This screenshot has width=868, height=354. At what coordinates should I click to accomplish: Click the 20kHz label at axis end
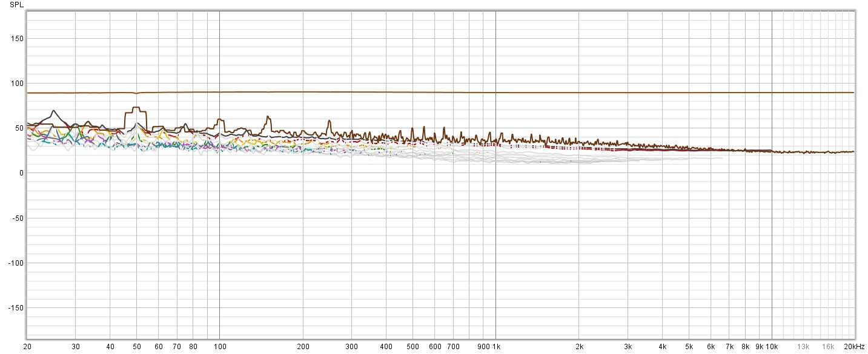point(854,347)
